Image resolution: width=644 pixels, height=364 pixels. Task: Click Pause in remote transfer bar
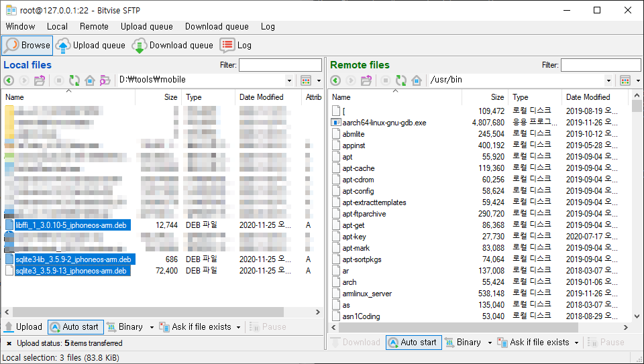tap(606, 343)
